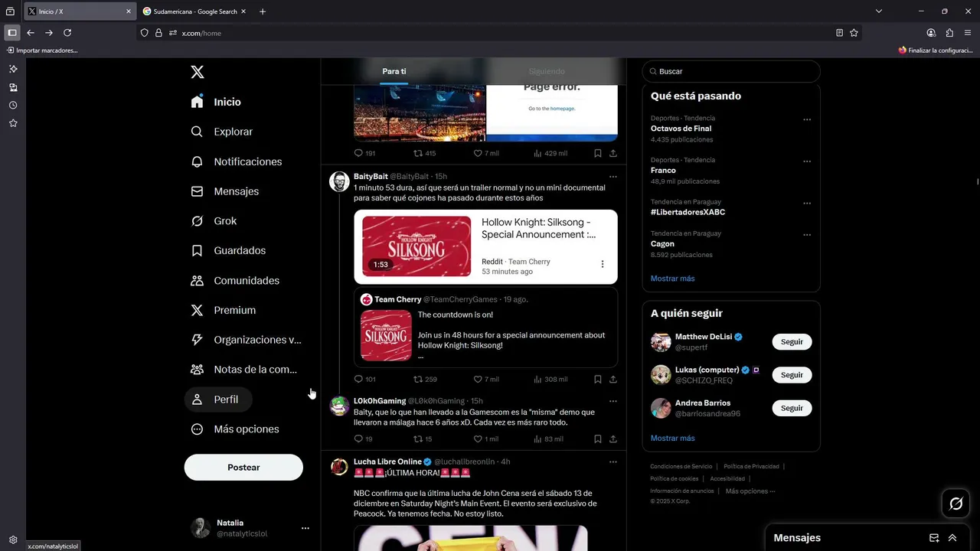The width and height of the screenshot is (980, 551).
Task: Open the Mensajes page in the sidebar
Action: [225, 191]
